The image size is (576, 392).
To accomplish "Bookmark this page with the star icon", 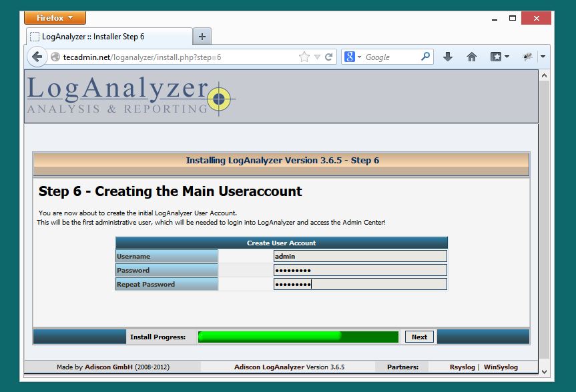I will [304, 57].
